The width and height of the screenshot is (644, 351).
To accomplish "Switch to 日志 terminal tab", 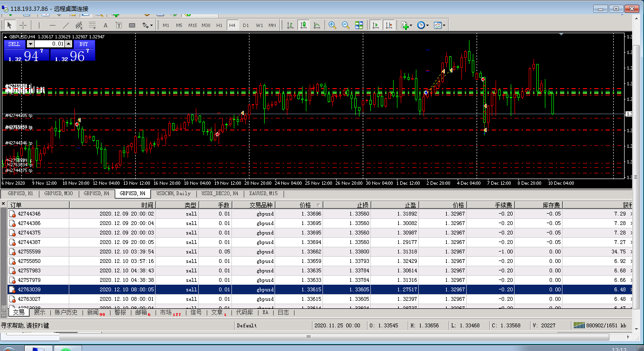I will (283, 312).
